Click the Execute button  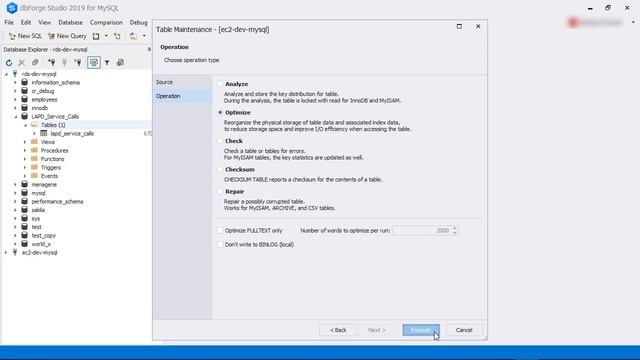421,330
